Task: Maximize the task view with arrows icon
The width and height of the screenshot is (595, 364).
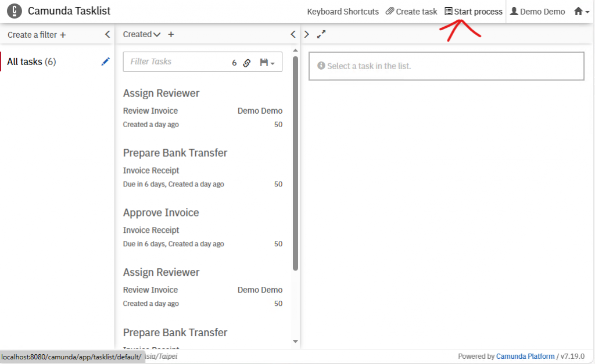Action: coord(321,34)
